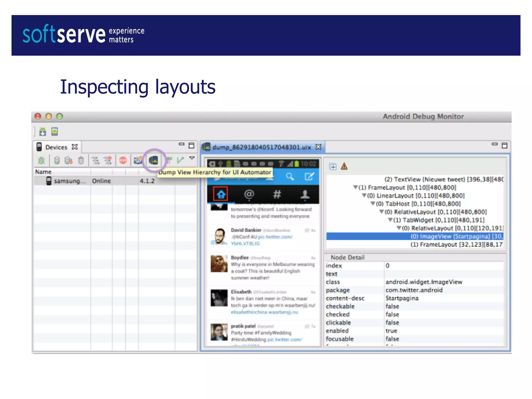Click the Android SDK Manager toolbar icon
Screen dimensions: 532x399
(43, 132)
